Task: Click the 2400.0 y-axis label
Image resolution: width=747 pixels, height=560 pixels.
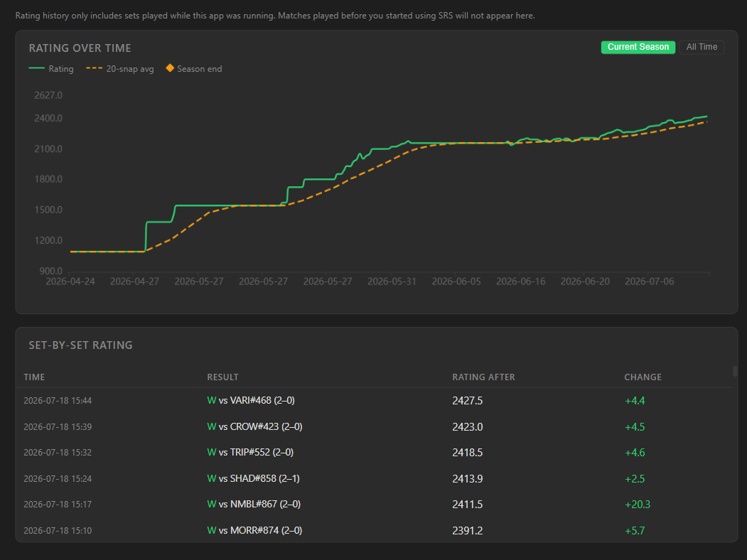Action: click(x=48, y=118)
